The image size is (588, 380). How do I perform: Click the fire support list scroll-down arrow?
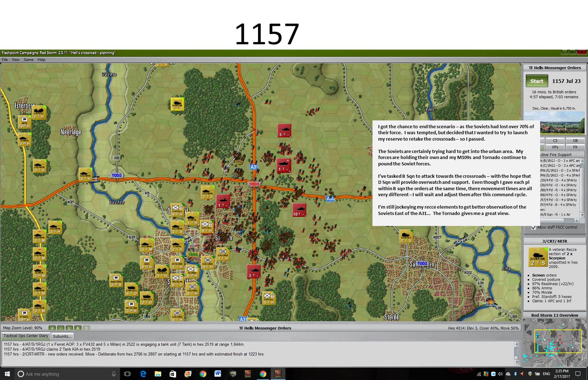click(582, 215)
